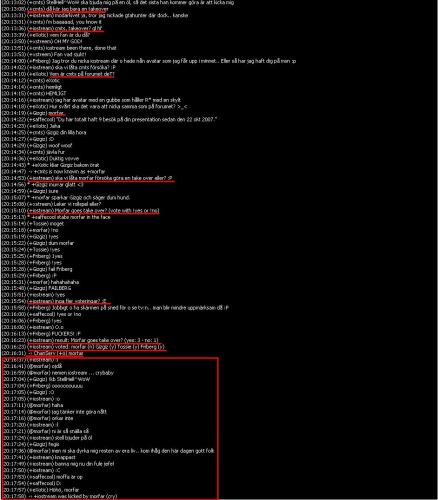Click the ChanServ +o morfar mode line
The width and height of the screenshot is (438, 500).
click(x=42, y=353)
